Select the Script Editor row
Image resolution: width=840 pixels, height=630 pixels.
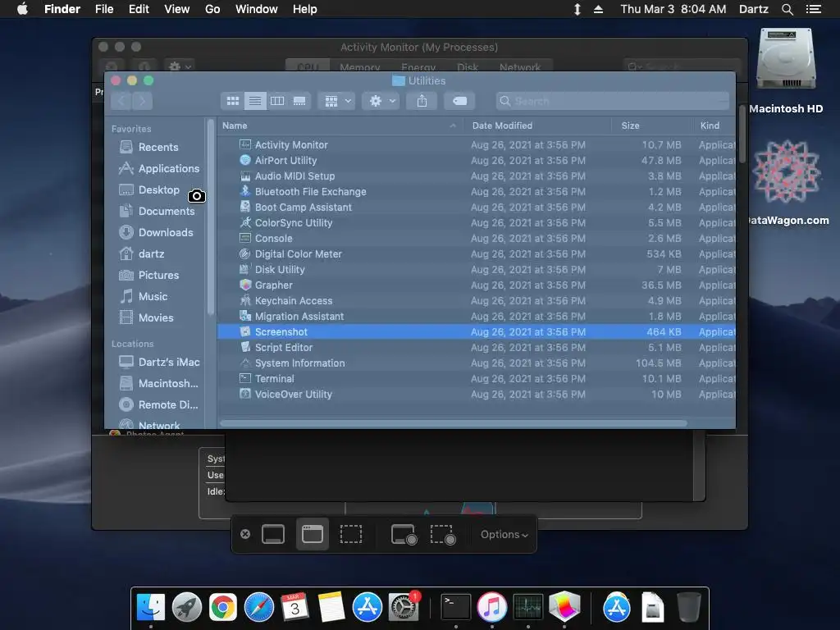point(477,347)
